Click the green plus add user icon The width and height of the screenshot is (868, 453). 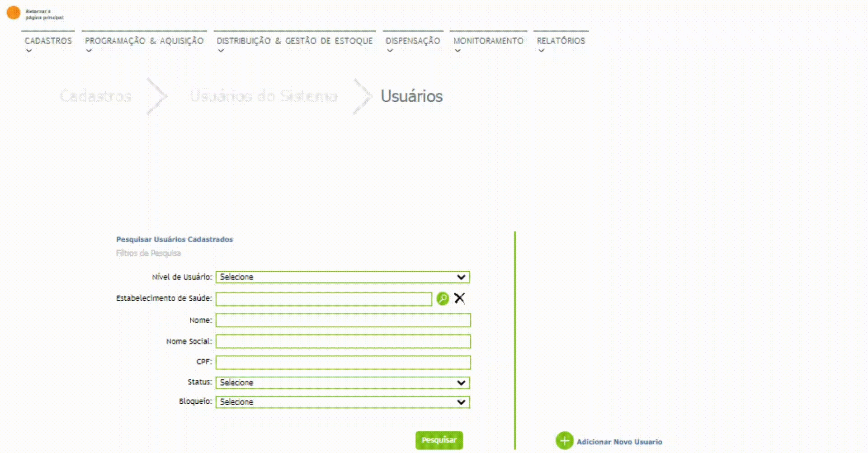click(564, 441)
